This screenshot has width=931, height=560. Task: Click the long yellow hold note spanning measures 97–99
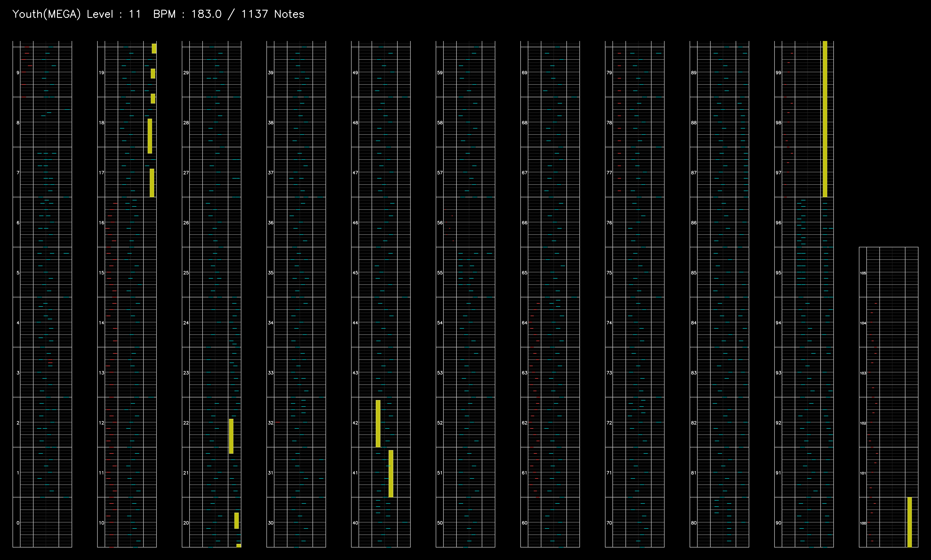click(x=825, y=119)
